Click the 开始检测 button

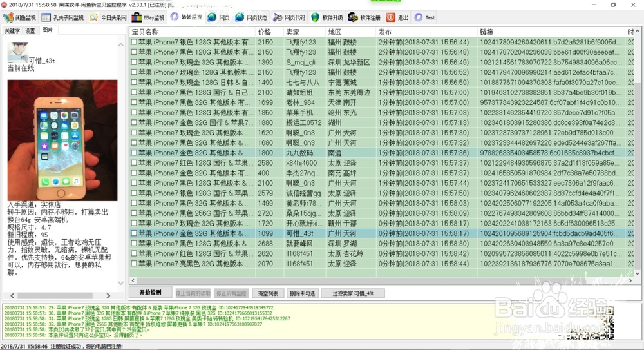(x=150, y=293)
